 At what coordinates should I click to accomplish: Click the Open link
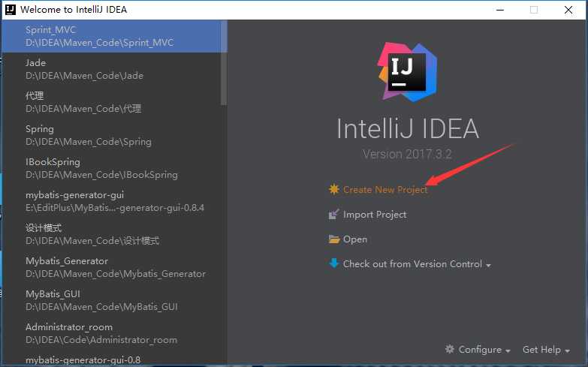pyautogui.click(x=354, y=239)
